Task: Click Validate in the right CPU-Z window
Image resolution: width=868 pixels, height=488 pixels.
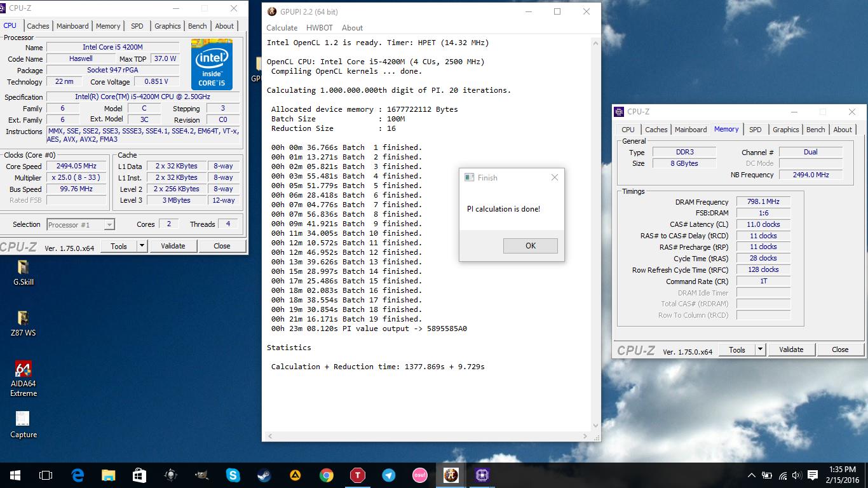Action: (x=791, y=349)
